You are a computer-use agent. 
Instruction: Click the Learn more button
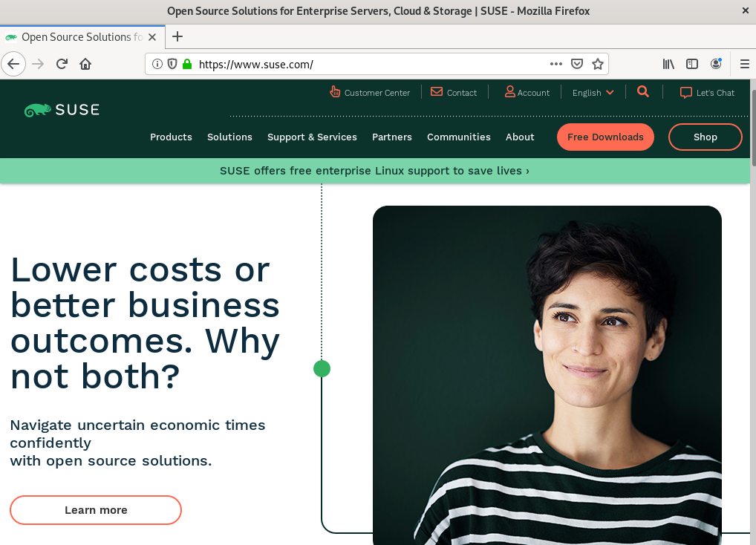coord(96,510)
